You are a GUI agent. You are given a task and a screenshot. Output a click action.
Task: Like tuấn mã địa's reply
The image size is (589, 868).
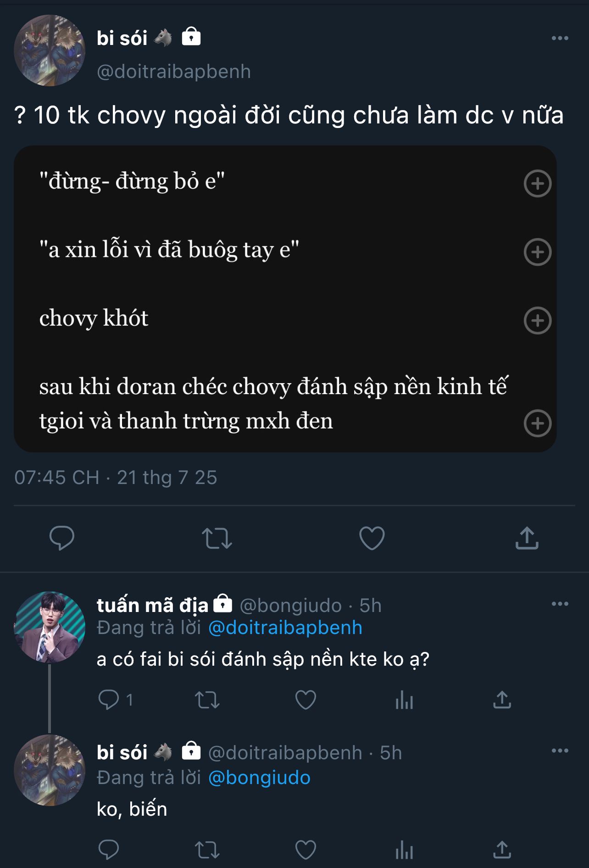point(306,700)
